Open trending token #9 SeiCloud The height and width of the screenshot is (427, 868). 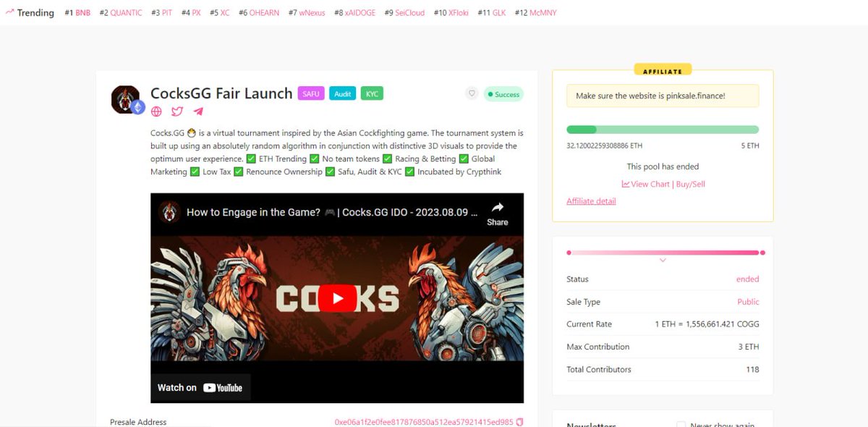tap(404, 13)
